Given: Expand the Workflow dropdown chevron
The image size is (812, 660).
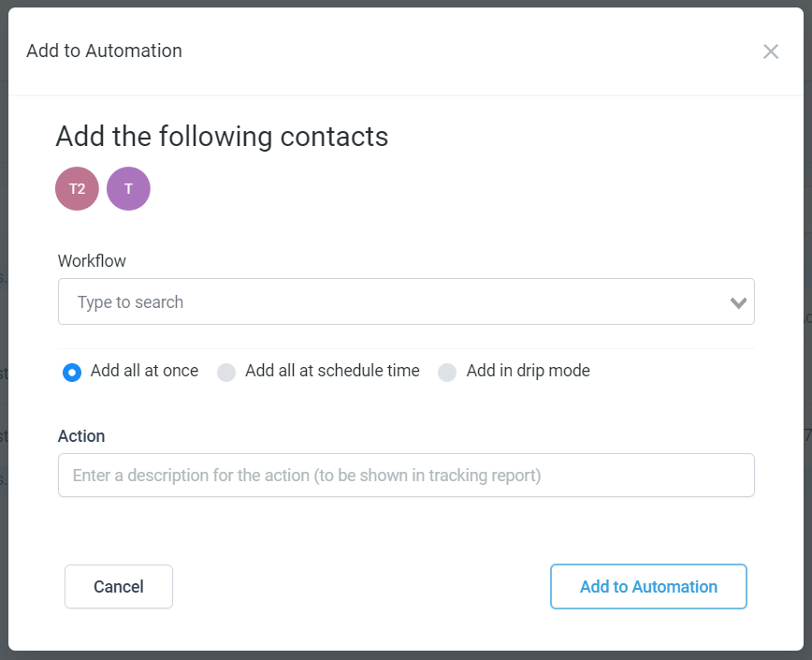Looking at the screenshot, I should 738,302.
